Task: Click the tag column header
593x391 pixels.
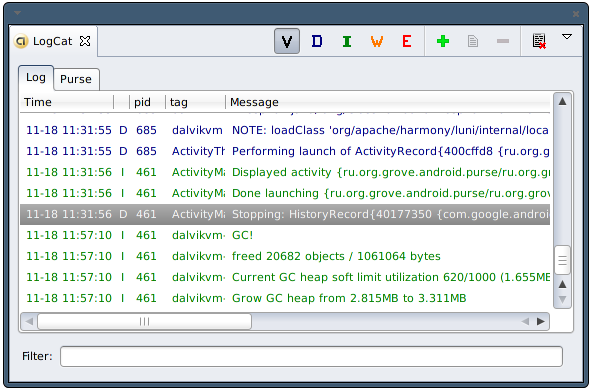Action: tap(195, 102)
